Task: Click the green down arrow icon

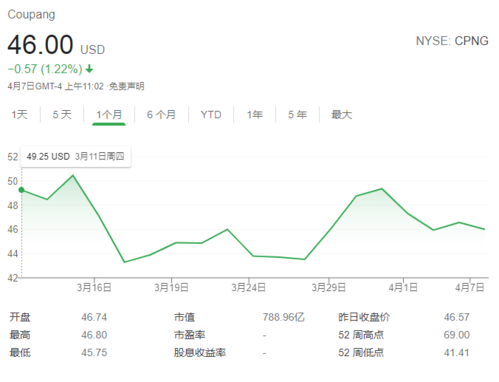Action: point(89,69)
